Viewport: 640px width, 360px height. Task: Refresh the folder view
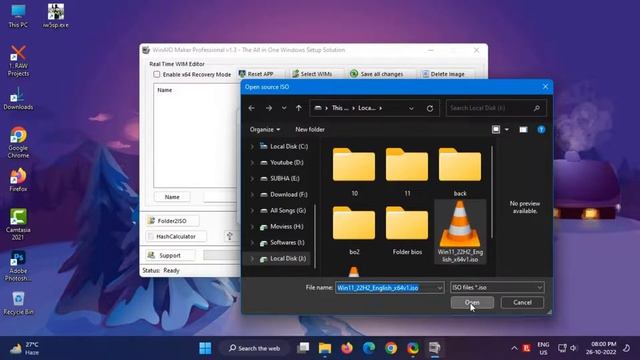coord(430,108)
